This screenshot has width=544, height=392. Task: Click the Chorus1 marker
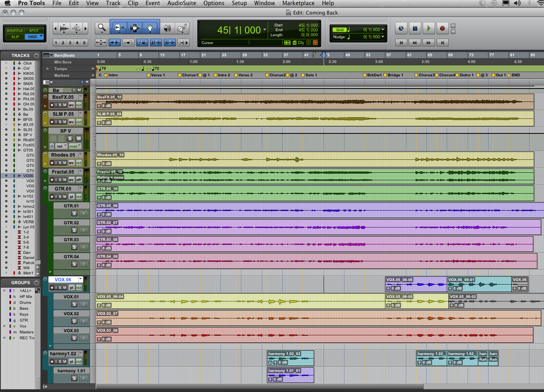[188, 75]
